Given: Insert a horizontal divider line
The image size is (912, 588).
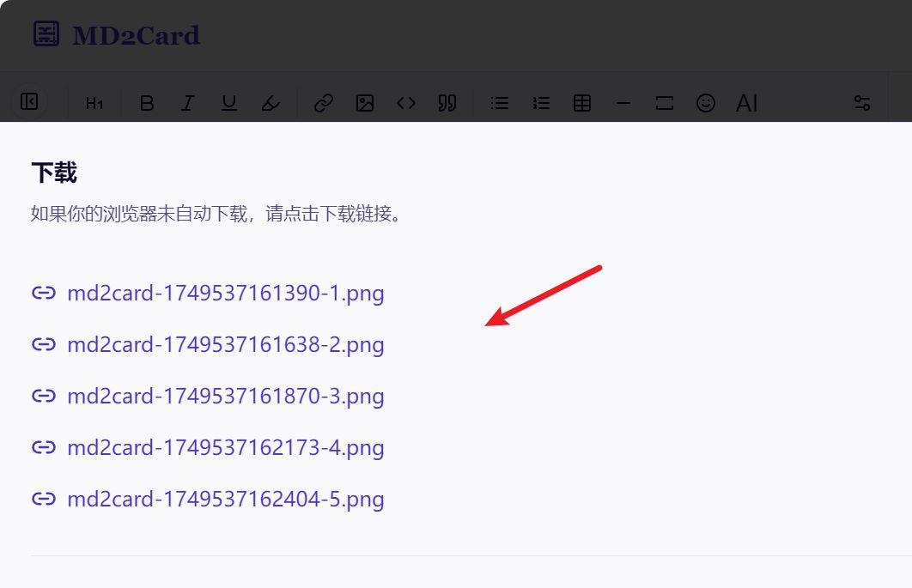Looking at the screenshot, I should tap(623, 103).
